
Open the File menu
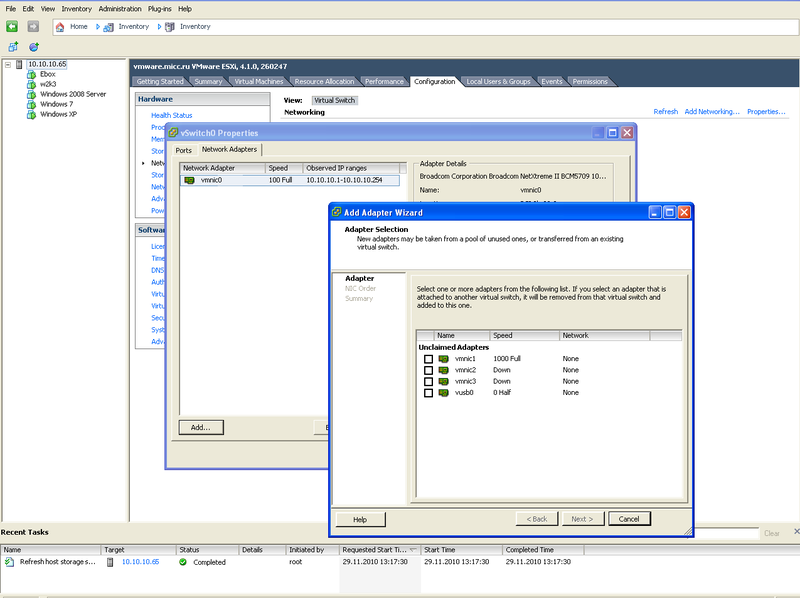pos(11,9)
